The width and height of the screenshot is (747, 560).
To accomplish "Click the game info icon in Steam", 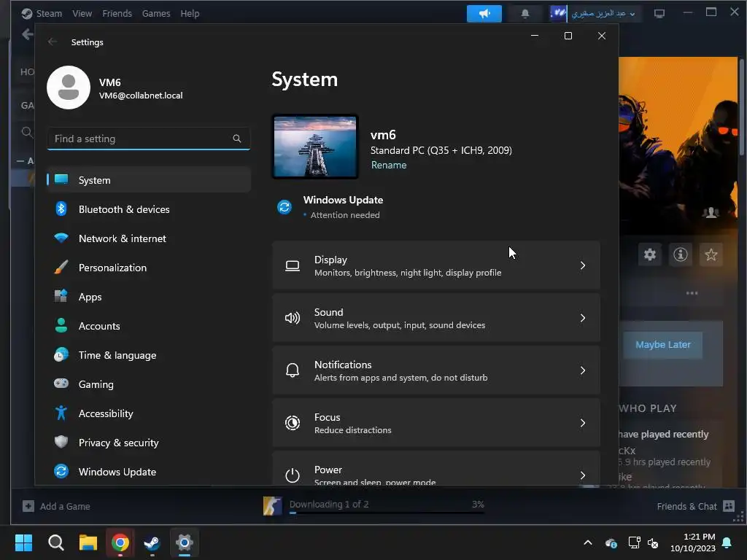I will click(681, 254).
